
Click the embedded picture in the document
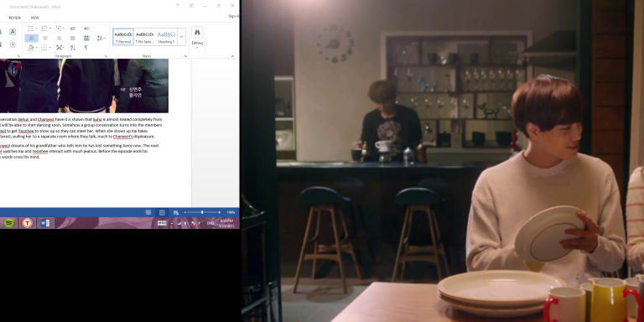[84, 86]
